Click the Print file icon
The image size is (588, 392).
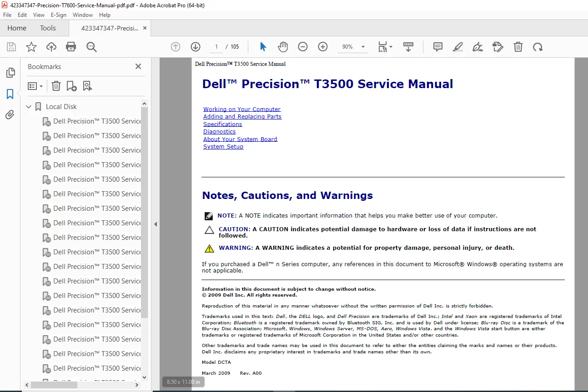pyautogui.click(x=71, y=47)
